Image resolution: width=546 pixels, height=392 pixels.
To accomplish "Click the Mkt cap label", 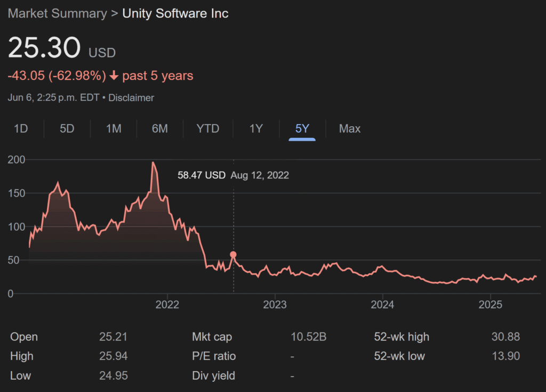I will click(x=212, y=337).
